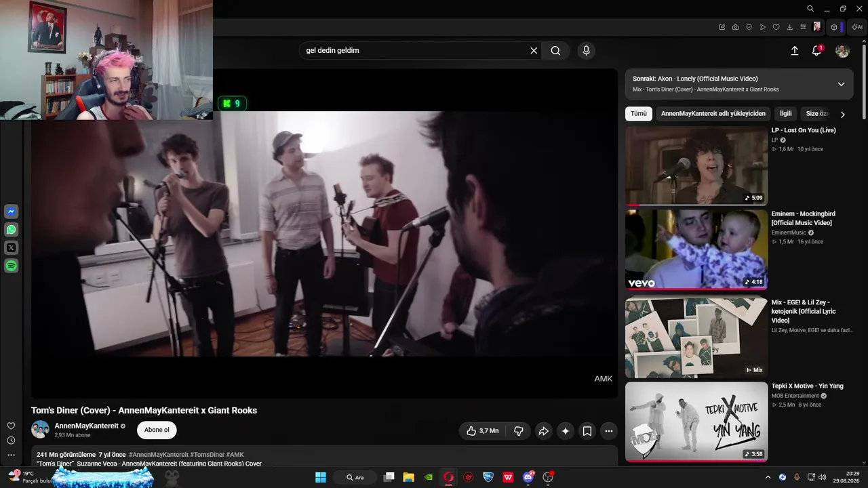This screenshot has height=488, width=868.
Task: Click the main video player area
Action: [324, 234]
